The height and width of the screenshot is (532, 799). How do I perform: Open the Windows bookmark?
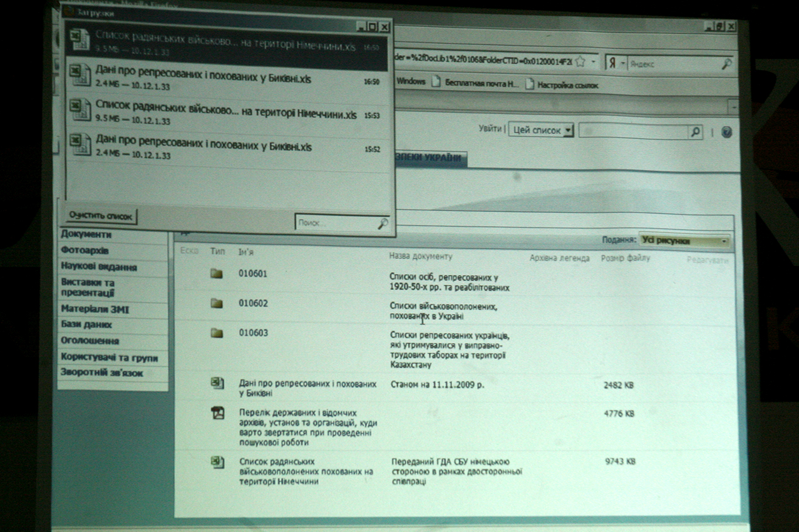[x=411, y=81]
